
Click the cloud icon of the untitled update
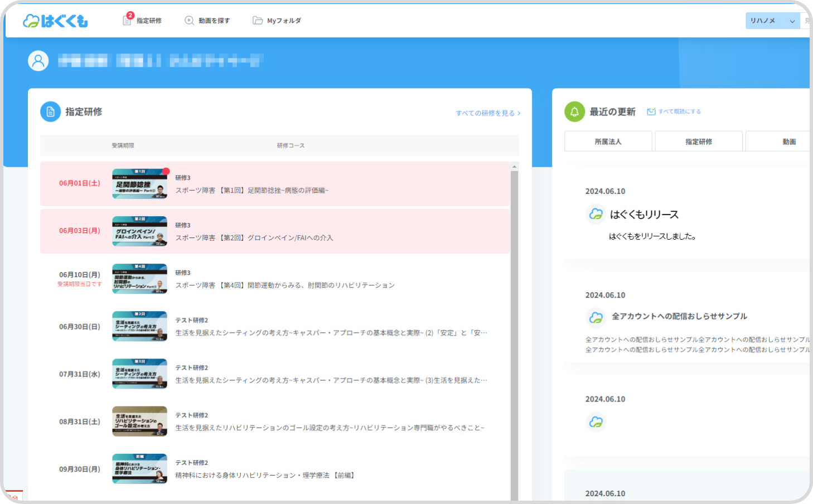[596, 422]
